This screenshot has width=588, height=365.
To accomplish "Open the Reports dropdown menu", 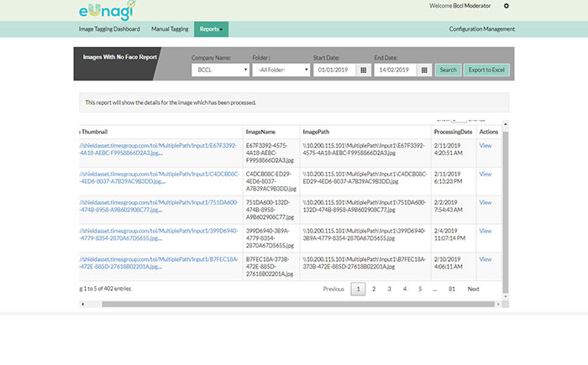I will pos(211,29).
